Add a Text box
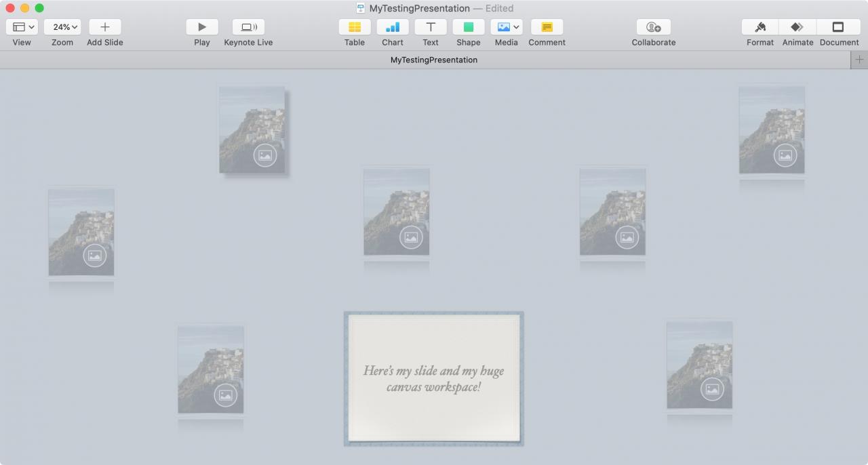868x465 pixels. pyautogui.click(x=431, y=27)
